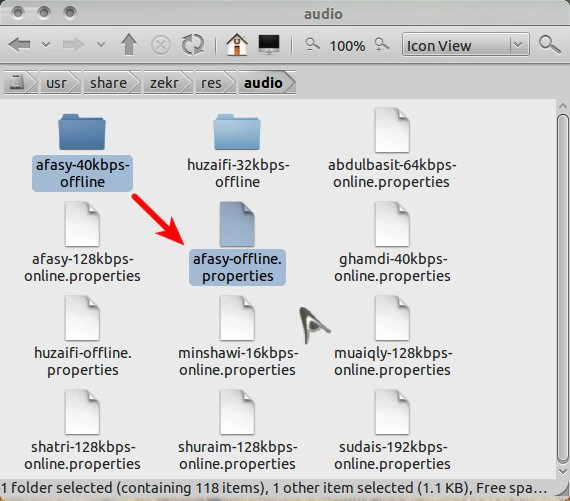The image size is (570, 501).
Task: Select muaiqly-128kbps-online.properties file icon
Action: point(392,318)
